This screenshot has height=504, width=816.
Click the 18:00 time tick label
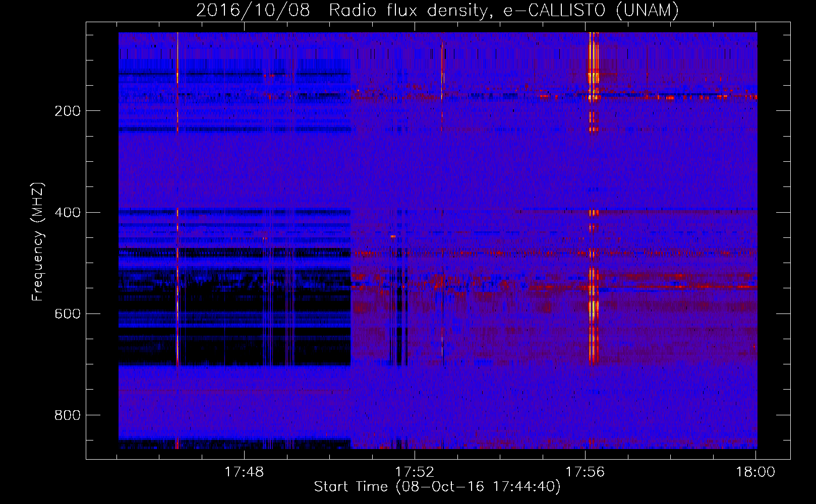[755, 472]
